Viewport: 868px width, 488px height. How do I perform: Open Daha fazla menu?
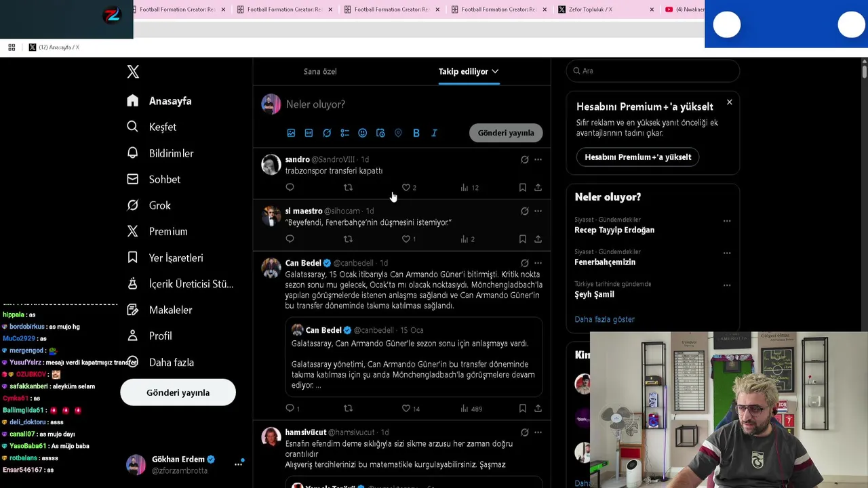point(161,362)
